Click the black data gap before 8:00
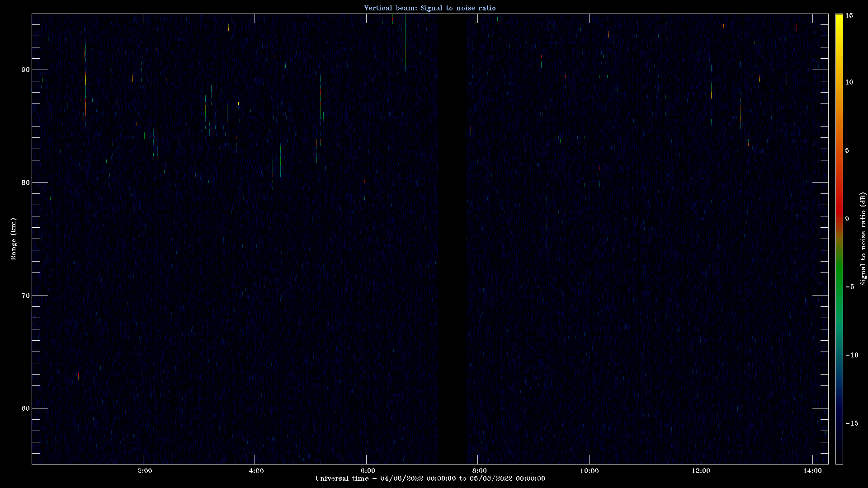This screenshot has width=868, height=488. click(x=452, y=239)
